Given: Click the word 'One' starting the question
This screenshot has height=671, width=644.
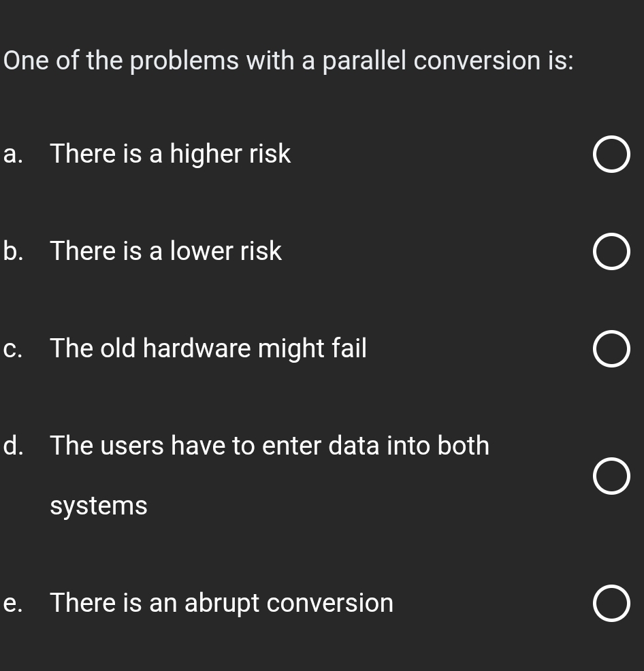Looking at the screenshot, I should (x=26, y=61).
